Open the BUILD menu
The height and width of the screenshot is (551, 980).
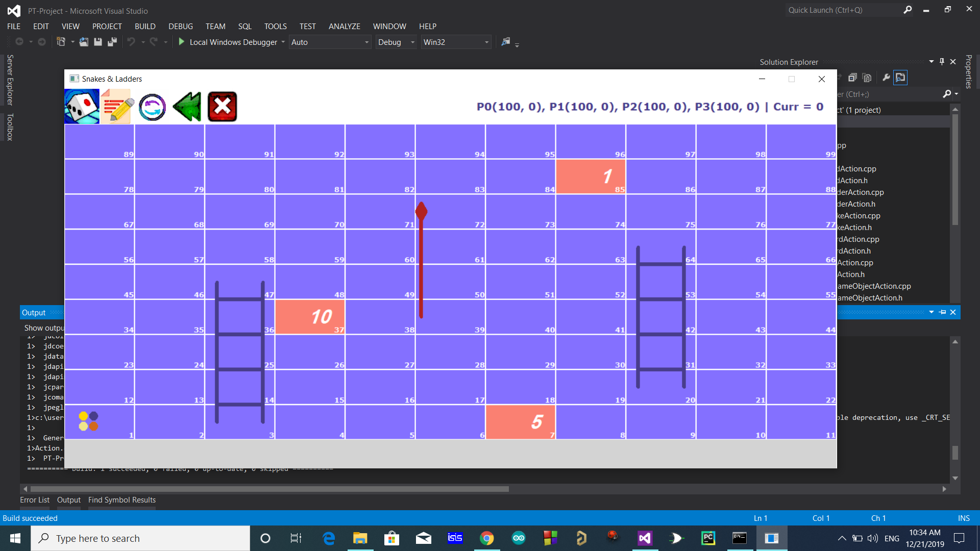point(145,26)
